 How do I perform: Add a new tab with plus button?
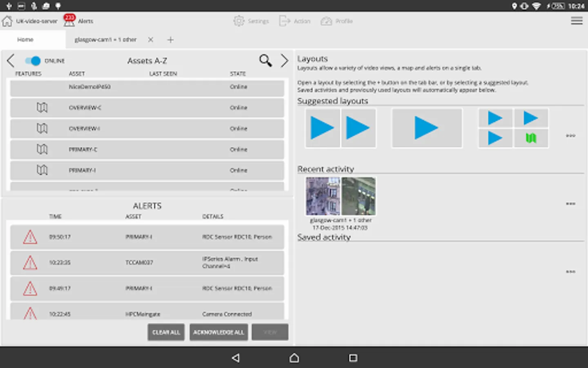tap(170, 40)
